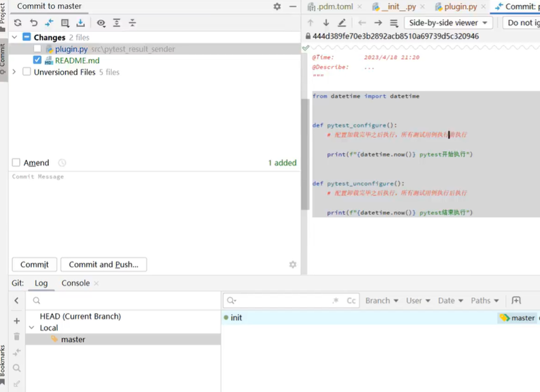Switch to the Console tab
Image resolution: width=540 pixels, height=392 pixels.
(76, 283)
